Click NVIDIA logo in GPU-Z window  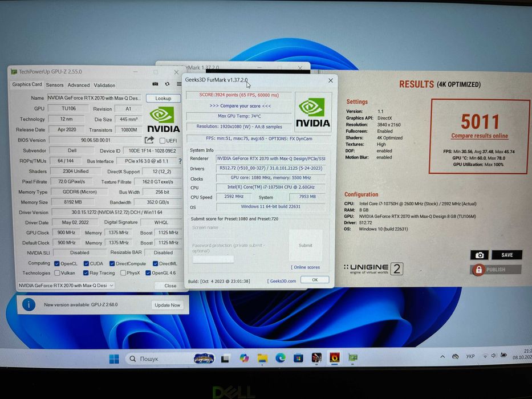point(163,120)
